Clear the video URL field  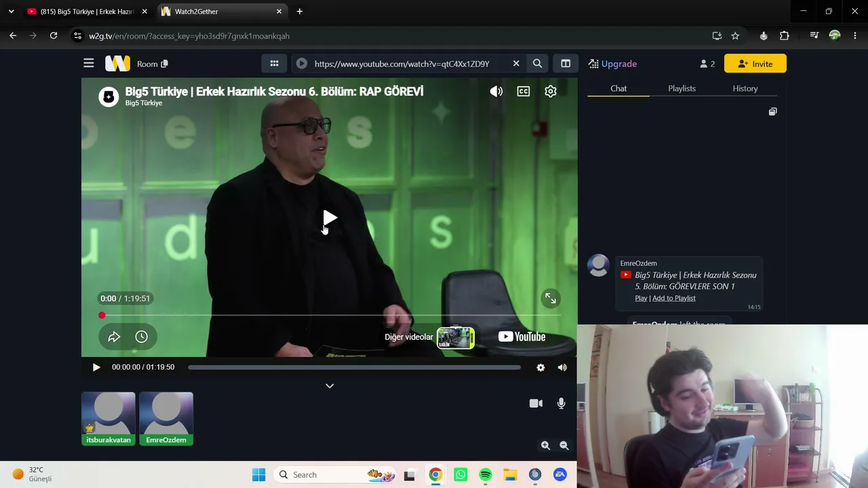[x=516, y=64]
